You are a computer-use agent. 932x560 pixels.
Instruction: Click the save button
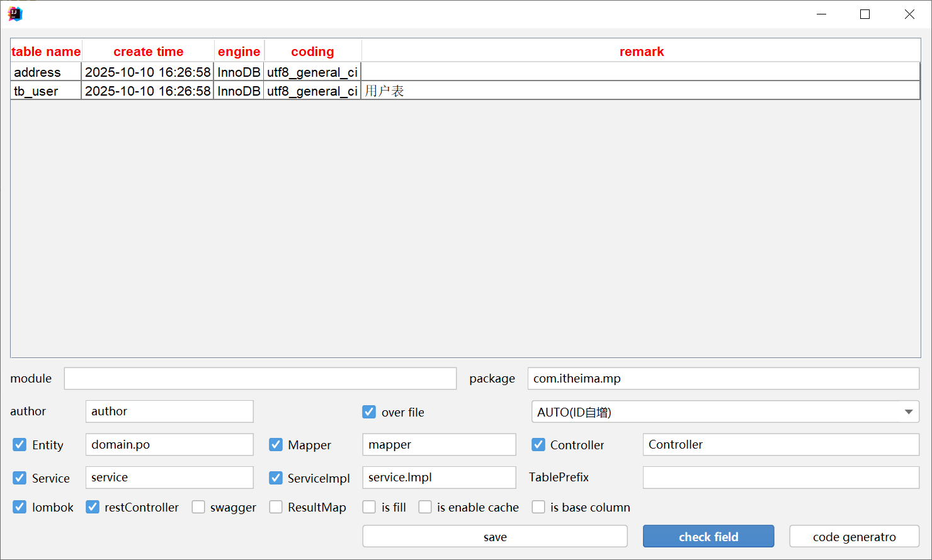click(495, 537)
